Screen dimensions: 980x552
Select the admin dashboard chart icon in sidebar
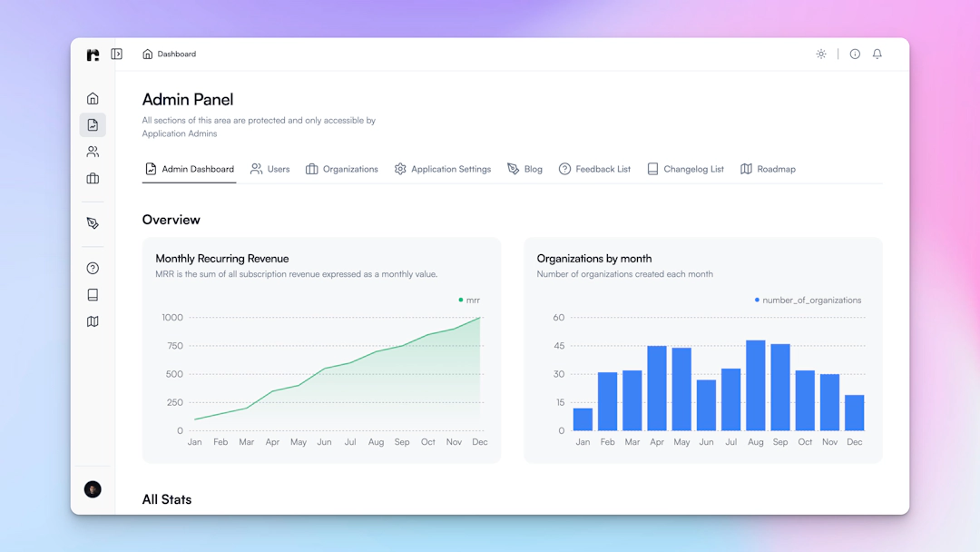pos(93,125)
